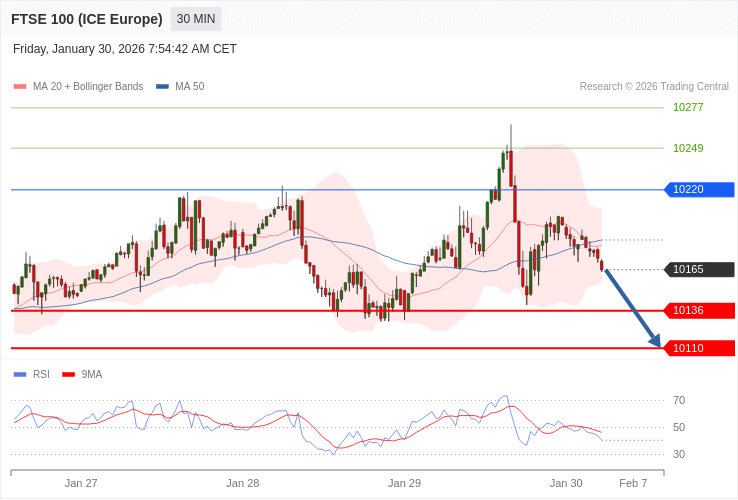Click the RSI 70 axis label
The height and width of the screenshot is (500, 738).
[x=679, y=401]
